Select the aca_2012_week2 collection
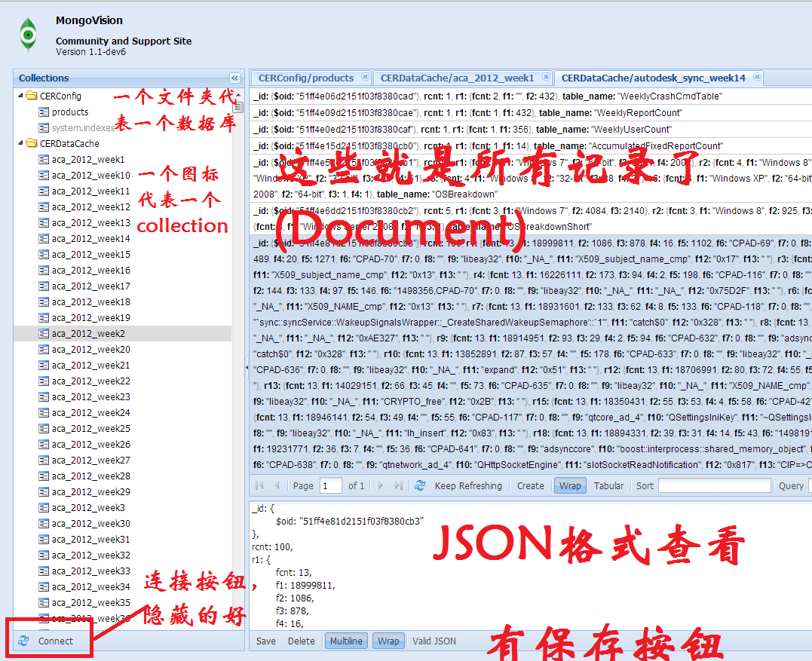This screenshot has width=812, height=661. 122,333
